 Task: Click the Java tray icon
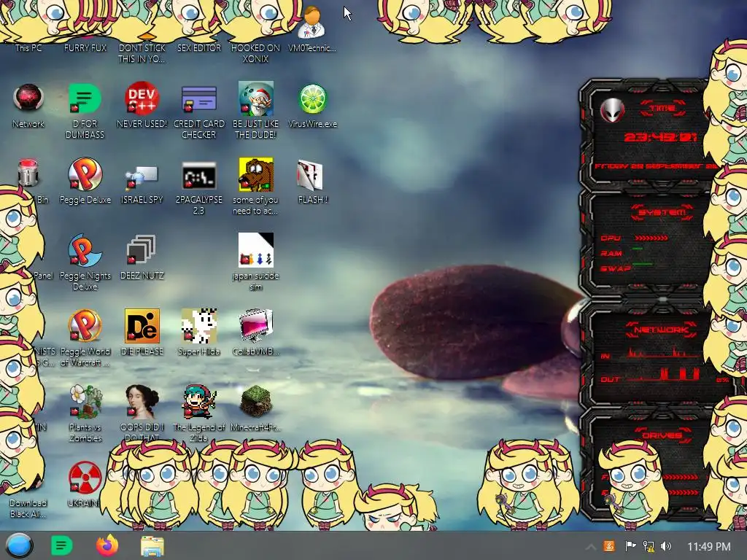[609, 546]
